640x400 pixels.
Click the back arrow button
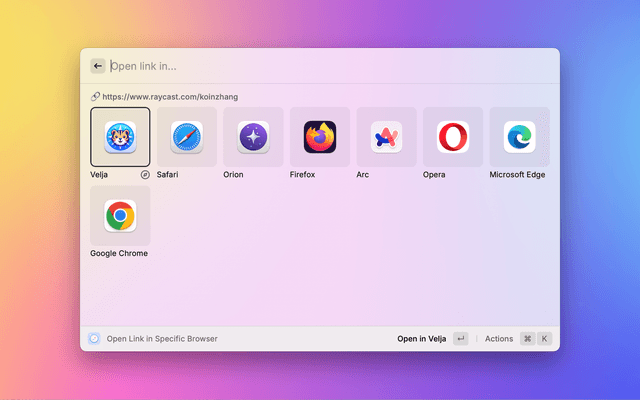coord(98,66)
